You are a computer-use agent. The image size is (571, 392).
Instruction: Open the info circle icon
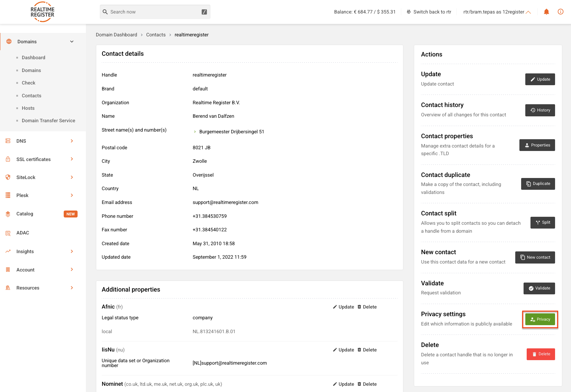point(561,12)
